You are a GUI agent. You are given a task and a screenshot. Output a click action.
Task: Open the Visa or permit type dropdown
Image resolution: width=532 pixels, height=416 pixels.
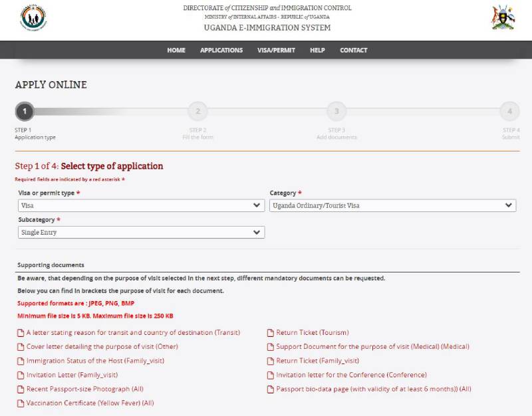coord(141,205)
